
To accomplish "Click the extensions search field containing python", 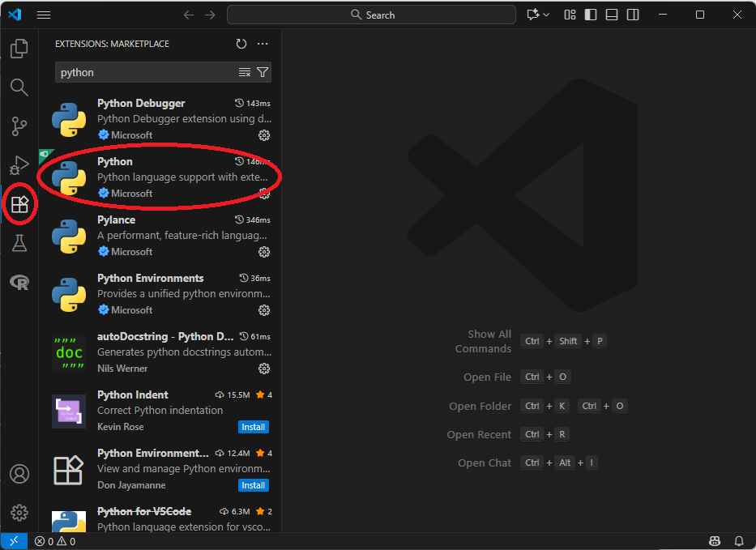I will click(x=146, y=72).
